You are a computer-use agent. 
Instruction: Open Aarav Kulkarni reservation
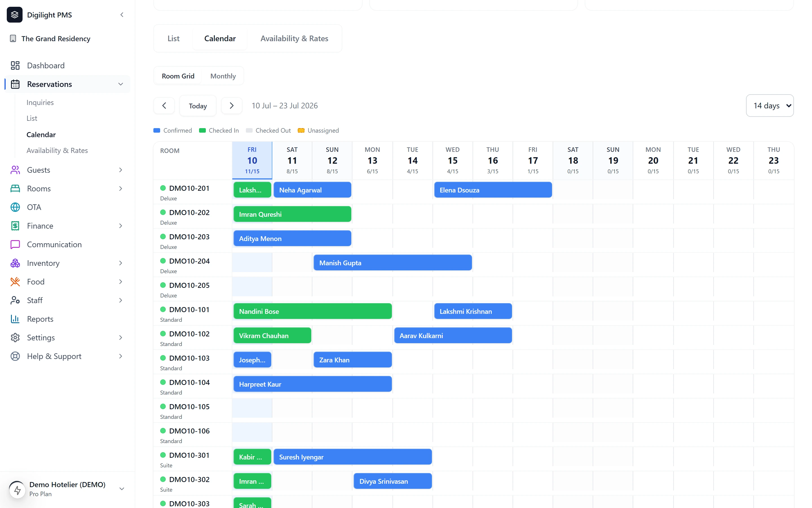453,336
